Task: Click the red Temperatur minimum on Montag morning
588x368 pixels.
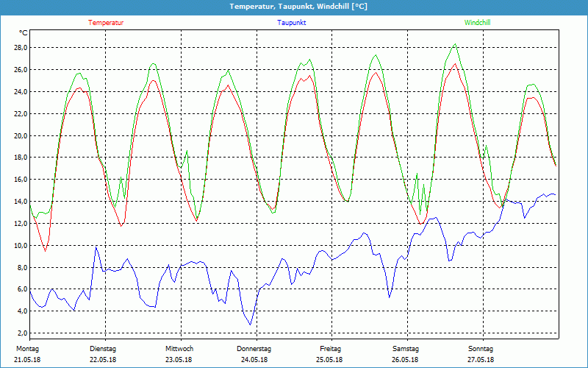Action: (45, 251)
